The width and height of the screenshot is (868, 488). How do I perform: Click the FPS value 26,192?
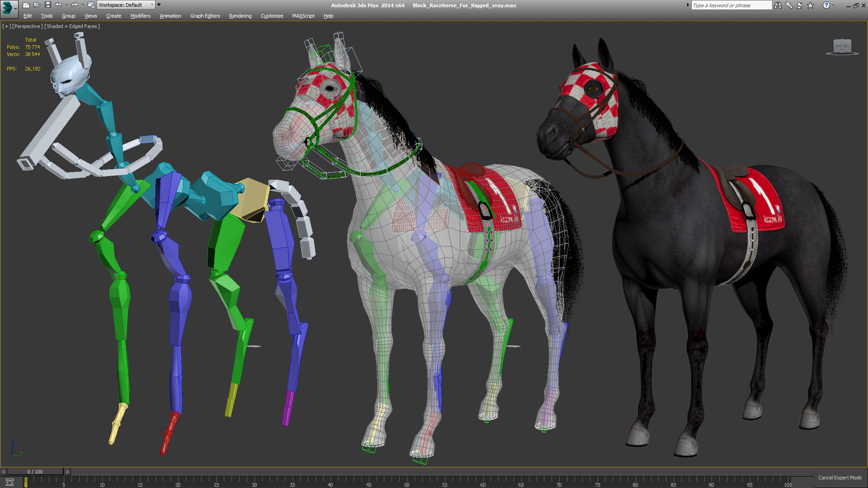pyautogui.click(x=33, y=69)
